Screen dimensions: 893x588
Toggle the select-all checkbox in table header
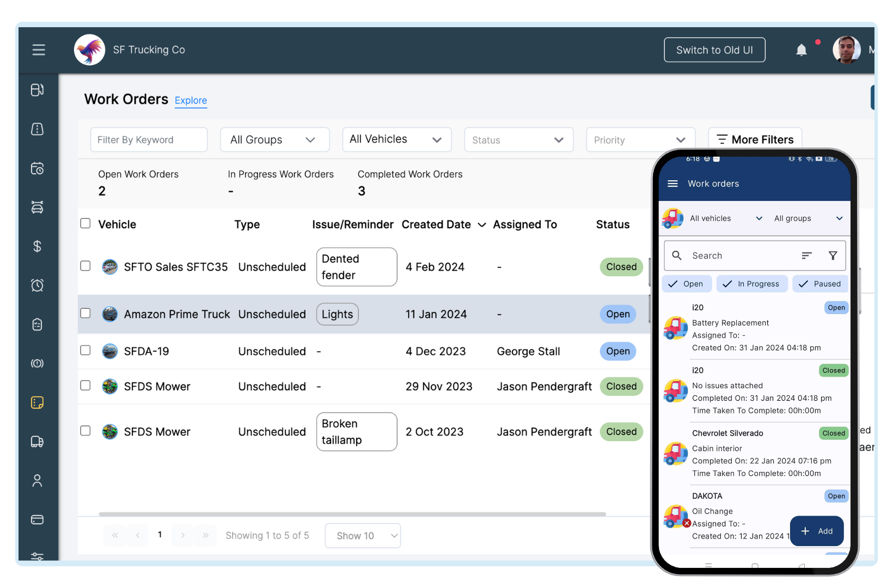pos(85,223)
